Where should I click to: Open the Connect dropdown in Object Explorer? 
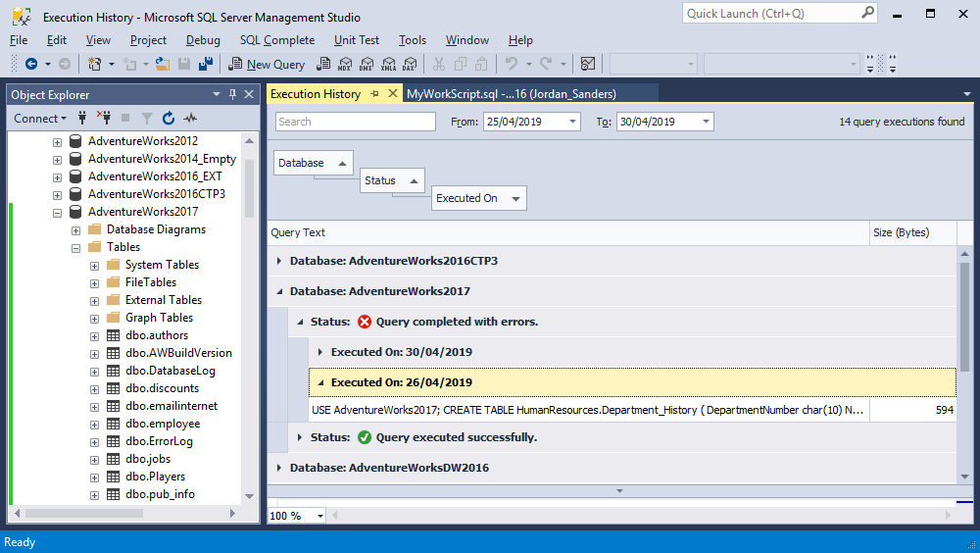point(40,119)
